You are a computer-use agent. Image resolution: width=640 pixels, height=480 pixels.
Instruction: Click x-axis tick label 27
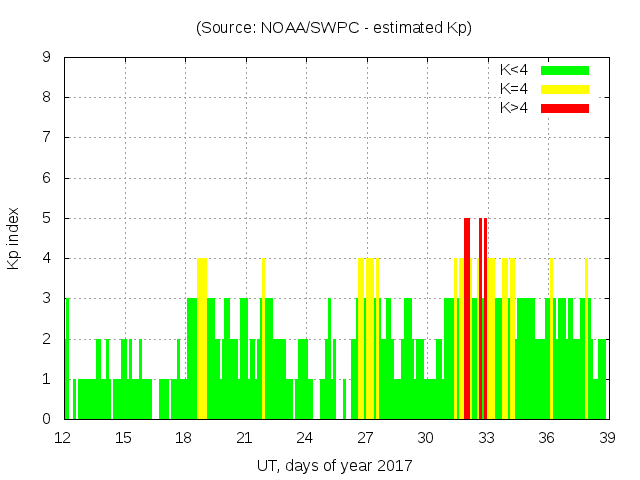pyautogui.click(x=365, y=438)
